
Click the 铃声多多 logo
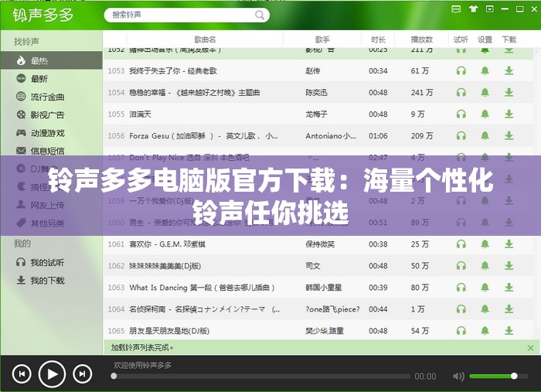[43, 15]
